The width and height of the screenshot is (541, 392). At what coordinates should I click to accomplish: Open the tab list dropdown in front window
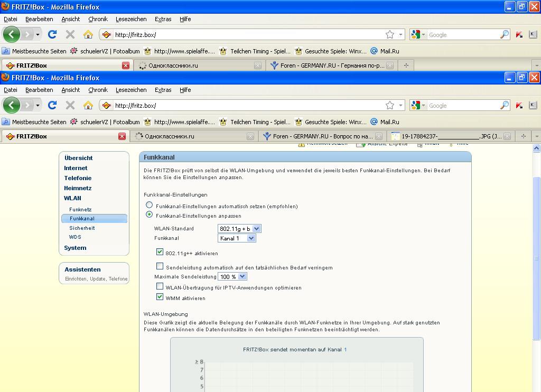click(x=537, y=136)
